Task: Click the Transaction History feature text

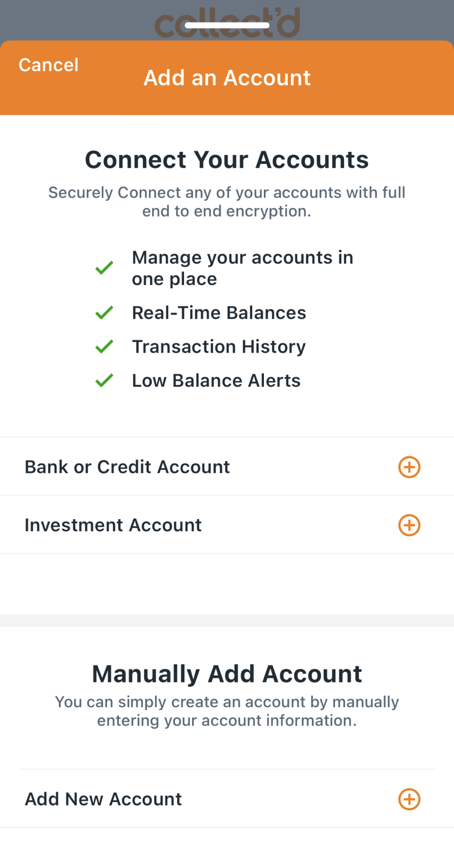Action: (x=219, y=347)
